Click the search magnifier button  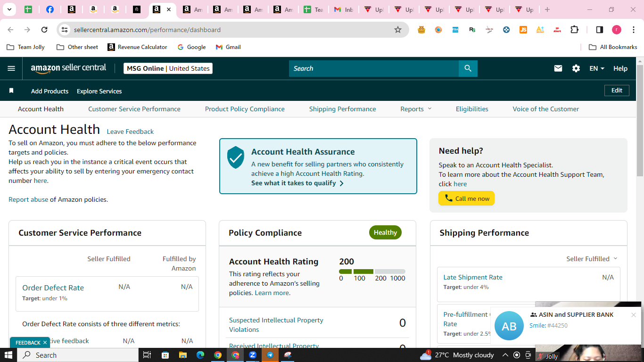coord(468,68)
